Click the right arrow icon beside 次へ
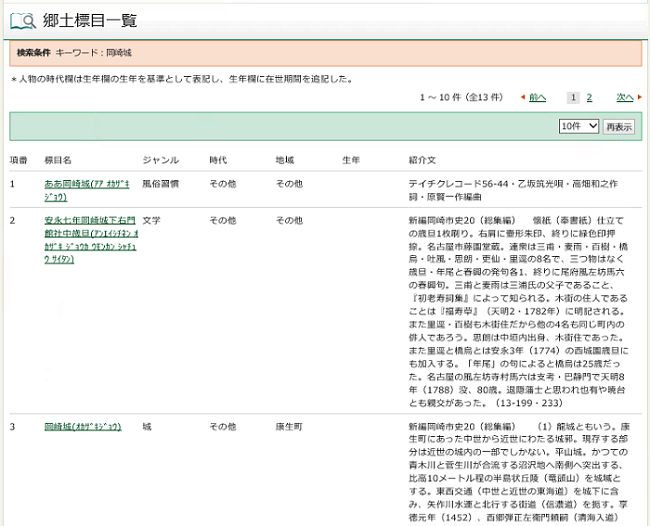Image resolution: width=650 pixels, height=526 pixels. [639, 98]
